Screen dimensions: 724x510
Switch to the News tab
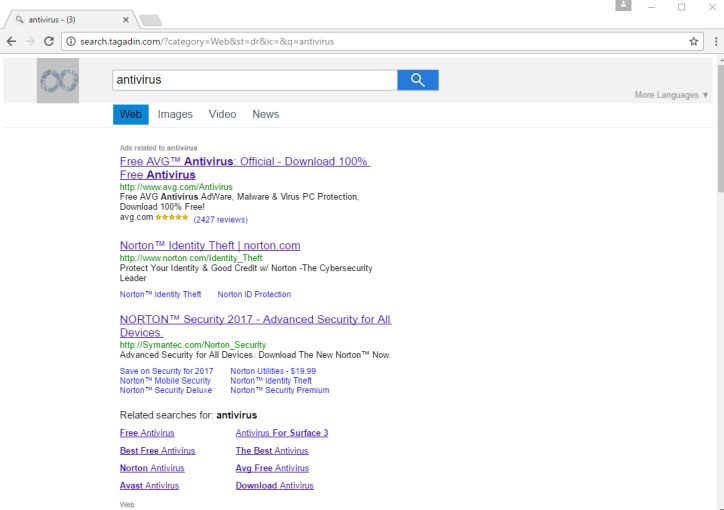(x=265, y=114)
